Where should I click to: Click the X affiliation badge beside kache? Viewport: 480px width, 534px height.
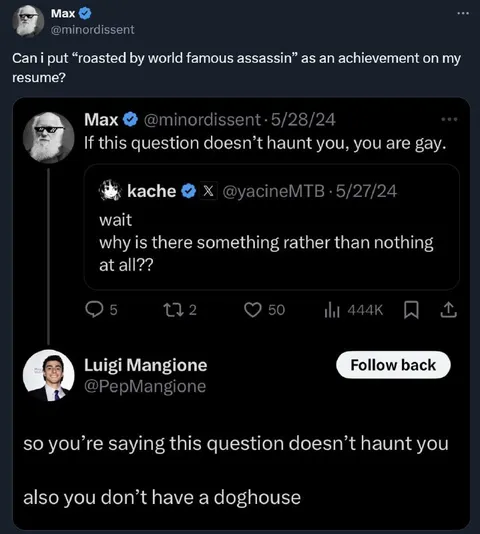pos(208,191)
